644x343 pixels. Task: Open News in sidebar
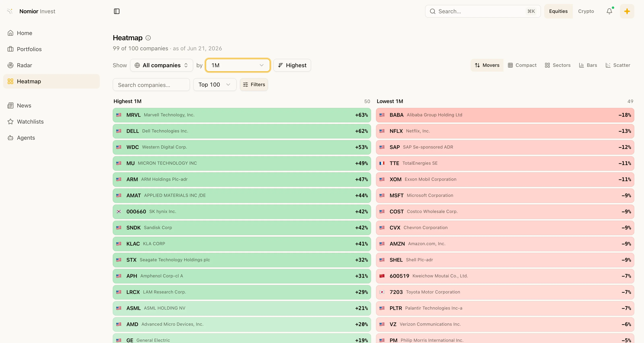[52, 105]
